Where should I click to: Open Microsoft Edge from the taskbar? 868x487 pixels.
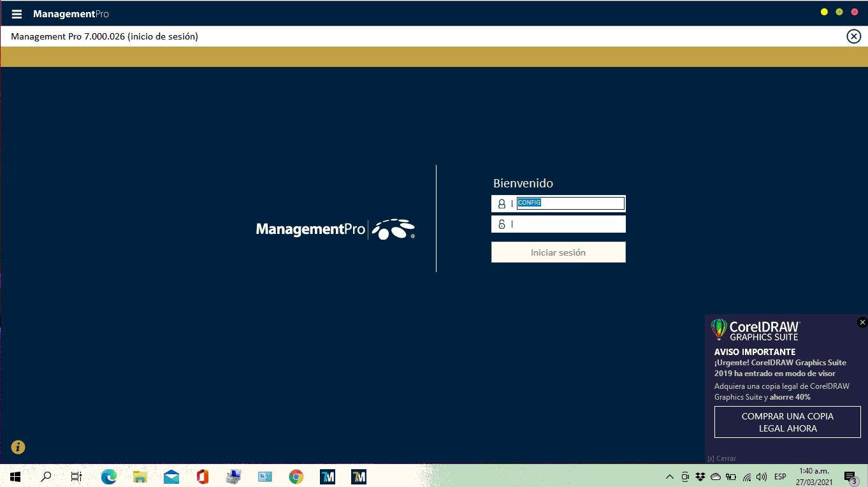(109, 476)
